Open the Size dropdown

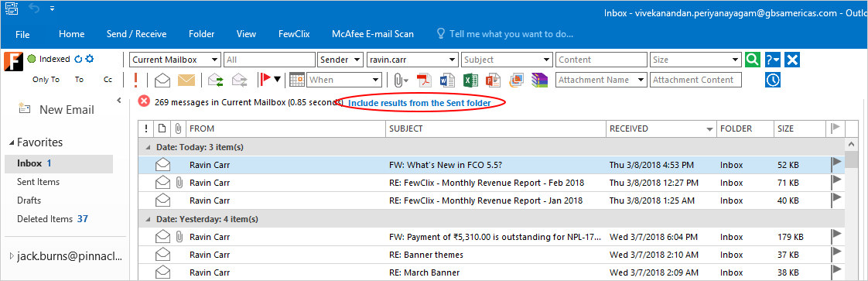(735, 60)
